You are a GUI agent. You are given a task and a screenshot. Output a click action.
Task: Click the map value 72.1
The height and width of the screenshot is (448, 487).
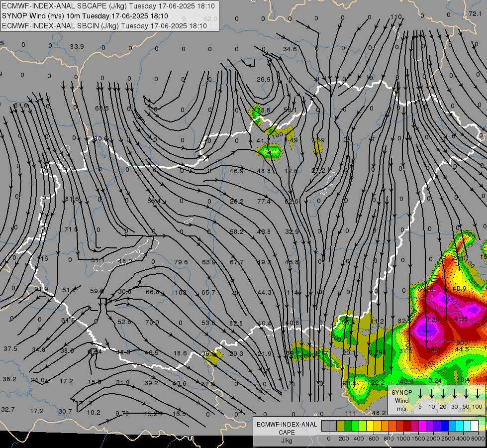click(x=475, y=13)
